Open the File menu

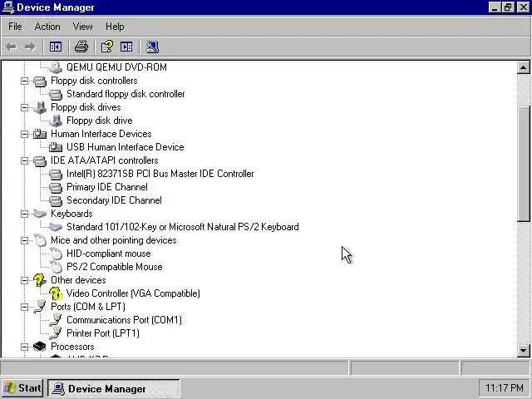pyautogui.click(x=15, y=27)
